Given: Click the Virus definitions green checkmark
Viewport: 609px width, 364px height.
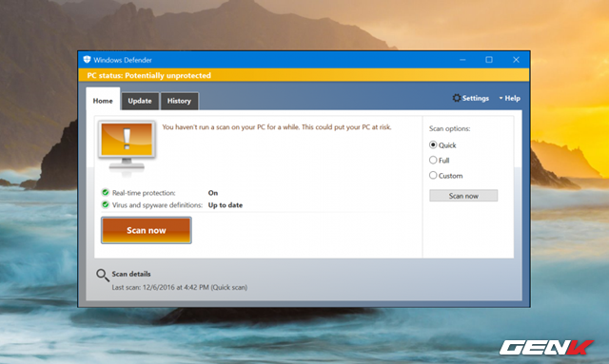Looking at the screenshot, I should coord(106,204).
